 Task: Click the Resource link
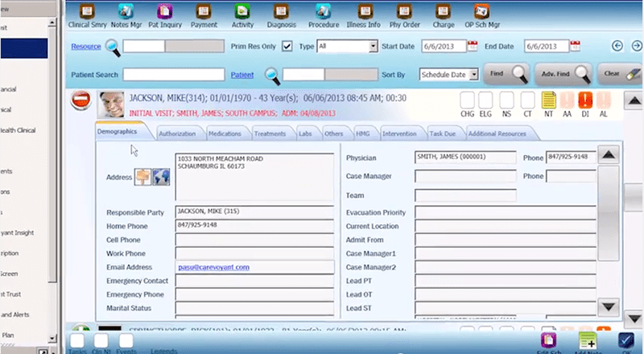86,47
